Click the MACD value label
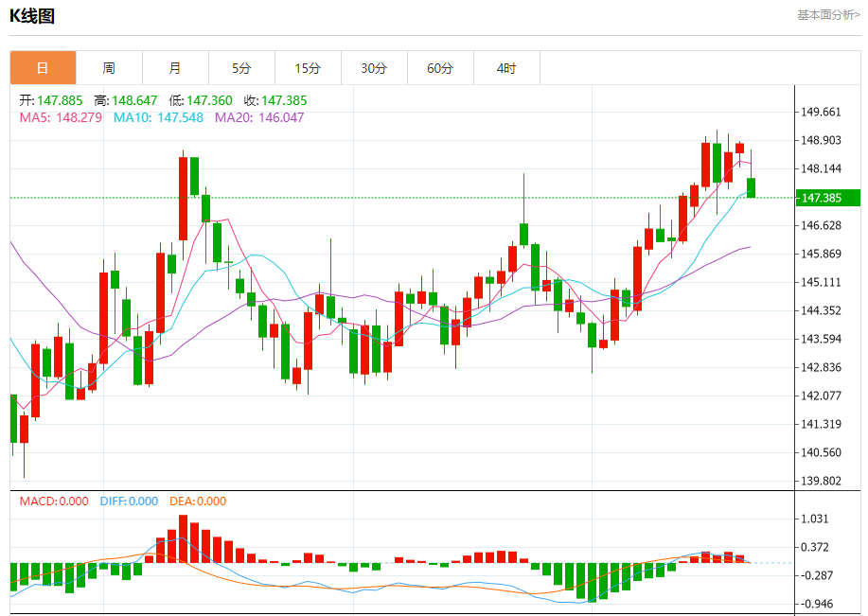868x616 pixels. [54, 502]
